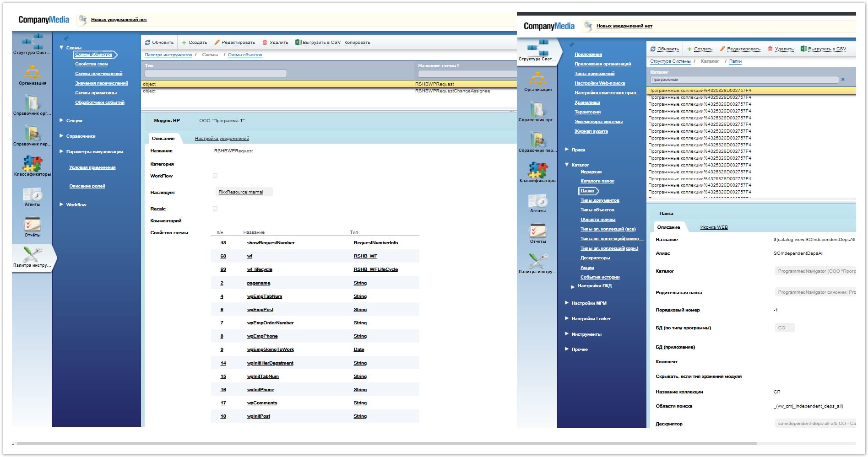Open Агенты icon in right window sidebar
Image resolution: width=868 pixels, height=457 pixels.
coord(537,200)
